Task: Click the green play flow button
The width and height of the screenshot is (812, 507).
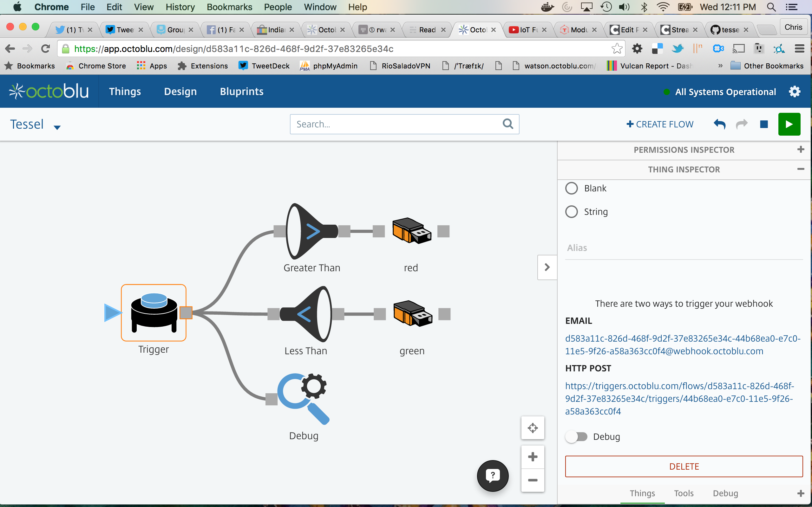Action: tap(789, 125)
